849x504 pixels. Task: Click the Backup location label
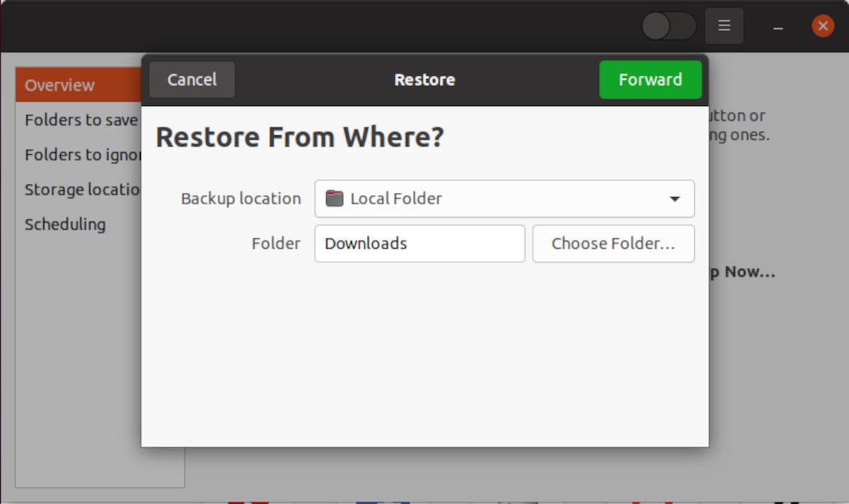pos(241,199)
